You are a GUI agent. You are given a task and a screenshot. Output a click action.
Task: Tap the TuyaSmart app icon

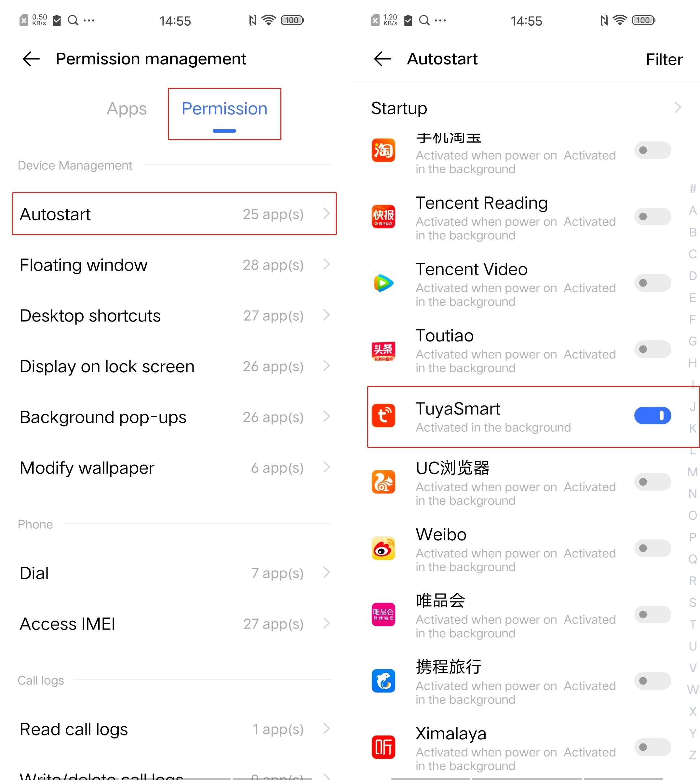click(x=384, y=416)
